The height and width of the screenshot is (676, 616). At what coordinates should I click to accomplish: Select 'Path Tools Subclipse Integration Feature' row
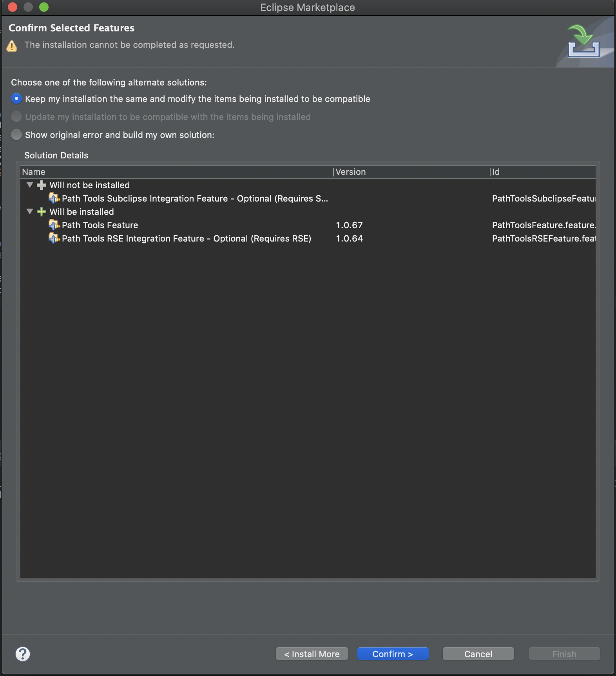[308, 198]
